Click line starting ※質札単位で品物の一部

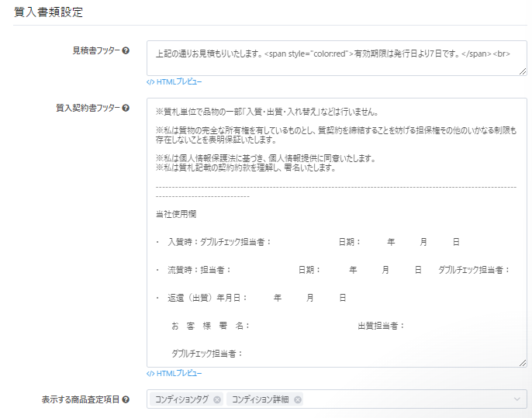[267, 112]
